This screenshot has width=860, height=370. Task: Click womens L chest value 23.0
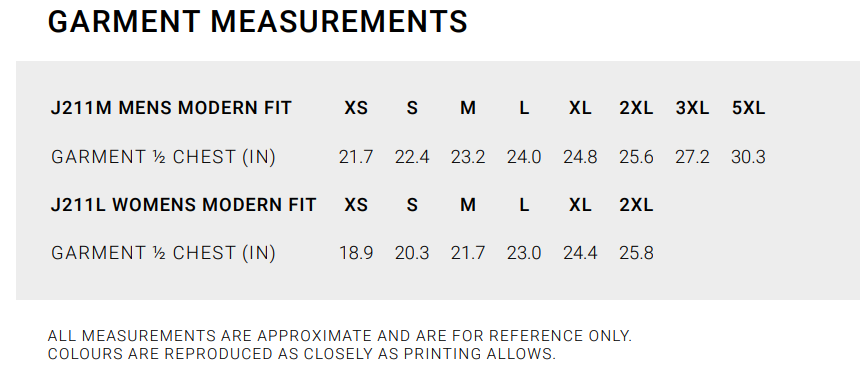524,253
